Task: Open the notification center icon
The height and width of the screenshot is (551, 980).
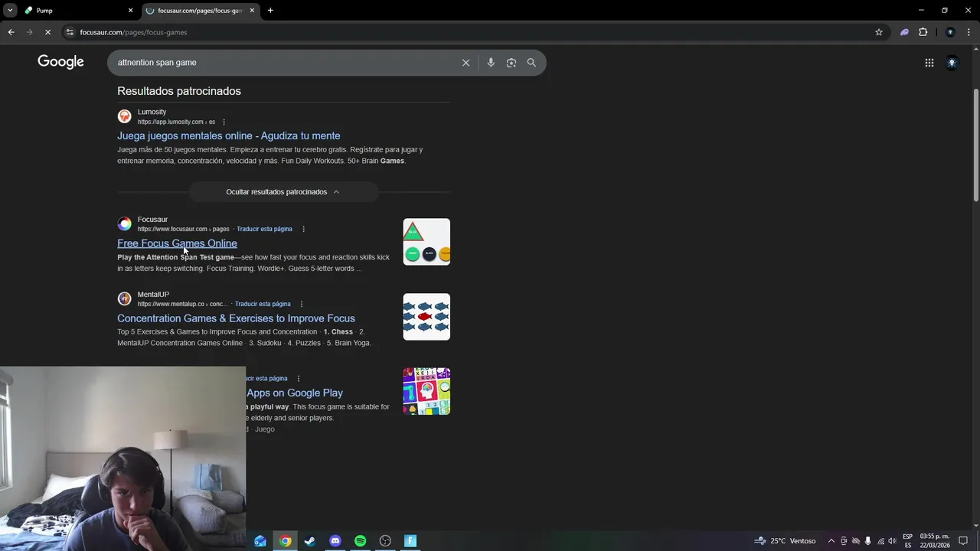Action: pos(964,541)
